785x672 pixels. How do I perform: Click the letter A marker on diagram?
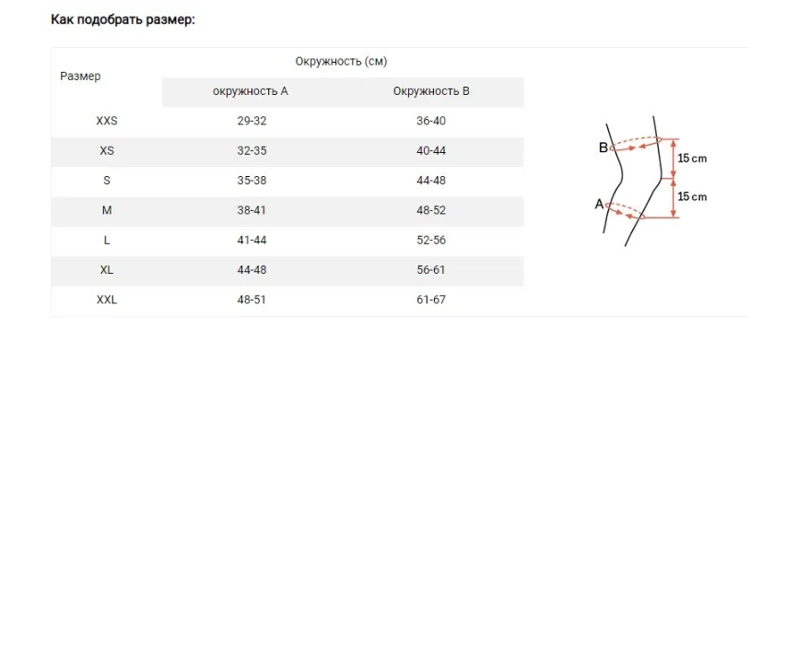(x=599, y=204)
